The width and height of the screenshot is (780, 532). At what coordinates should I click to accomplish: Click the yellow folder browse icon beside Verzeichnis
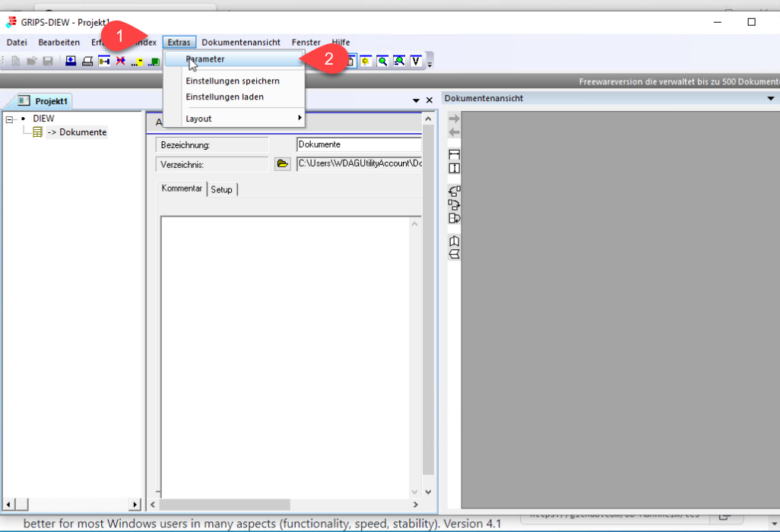(283, 163)
